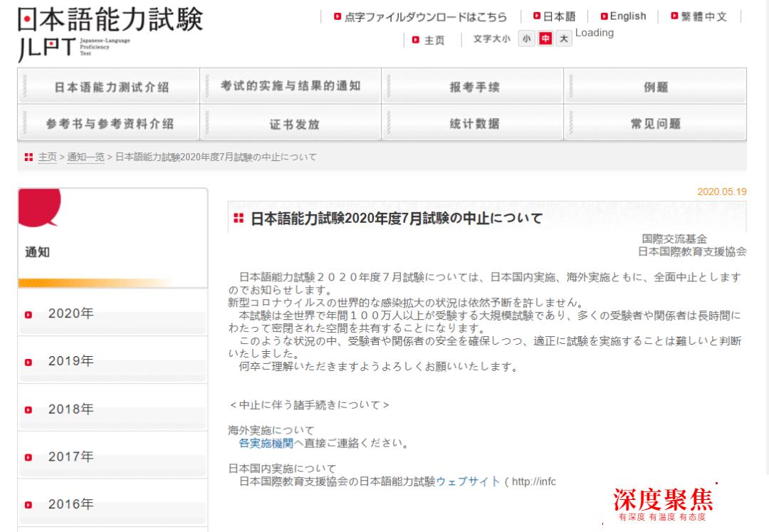769x532 pixels.
Task: Click the article title 日本語能力試験2020年度7月試験の中止について
Action: 397,218
